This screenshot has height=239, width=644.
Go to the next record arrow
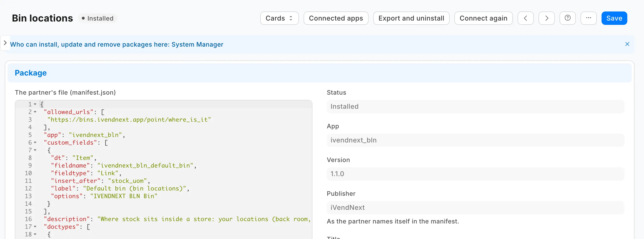(x=546, y=18)
